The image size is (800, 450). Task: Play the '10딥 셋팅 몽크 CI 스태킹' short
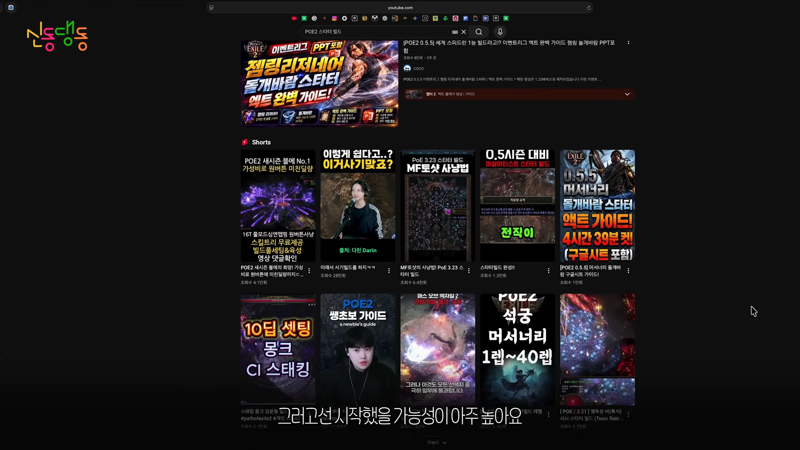[x=278, y=349]
